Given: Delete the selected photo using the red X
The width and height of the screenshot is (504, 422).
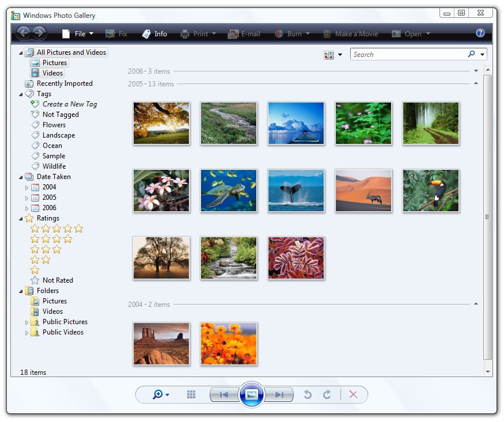Looking at the screenshot, I should pos(353,395).
